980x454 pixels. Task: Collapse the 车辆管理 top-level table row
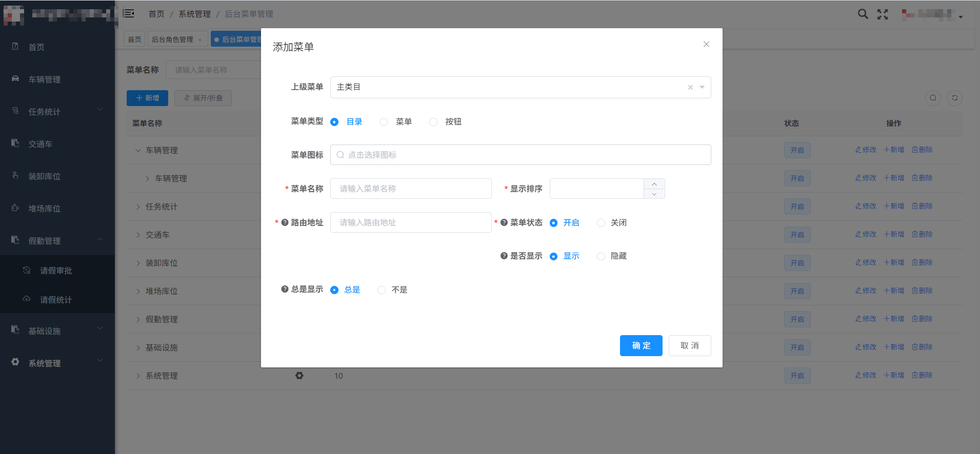point(138,150)
